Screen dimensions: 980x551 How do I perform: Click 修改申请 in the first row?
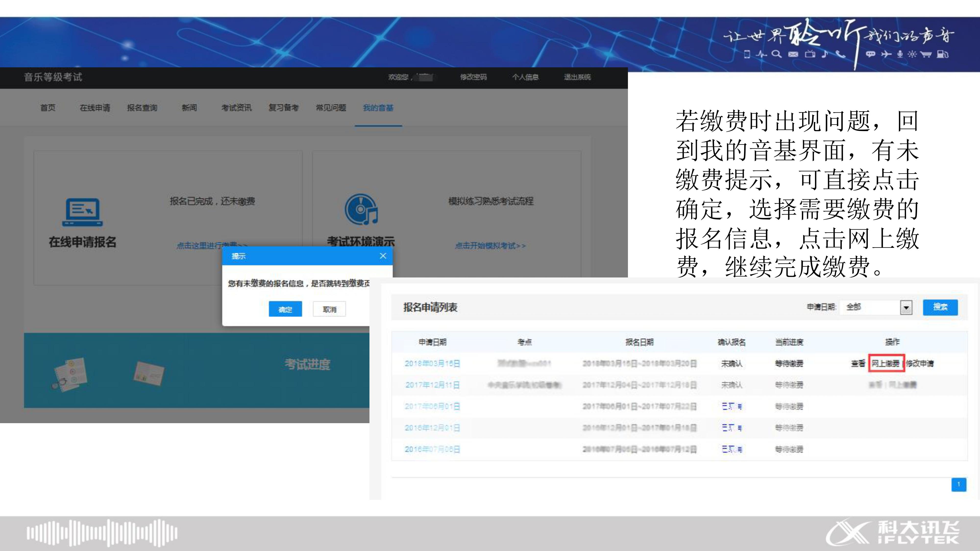[920, 363]
